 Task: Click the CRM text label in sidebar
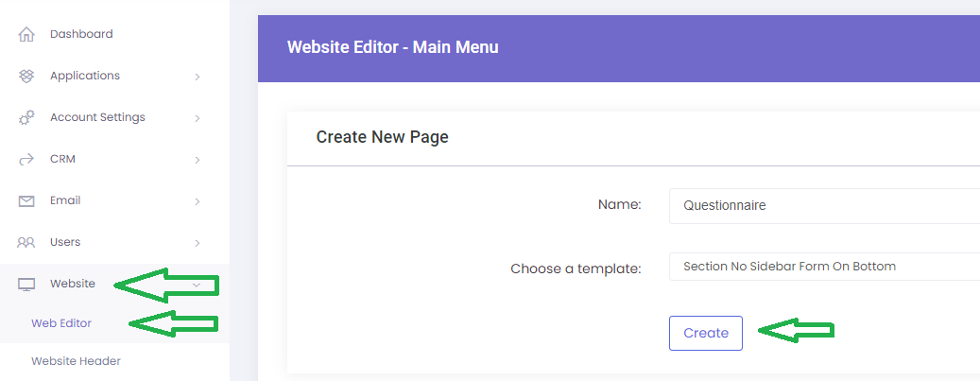click(x=62, y=159)
